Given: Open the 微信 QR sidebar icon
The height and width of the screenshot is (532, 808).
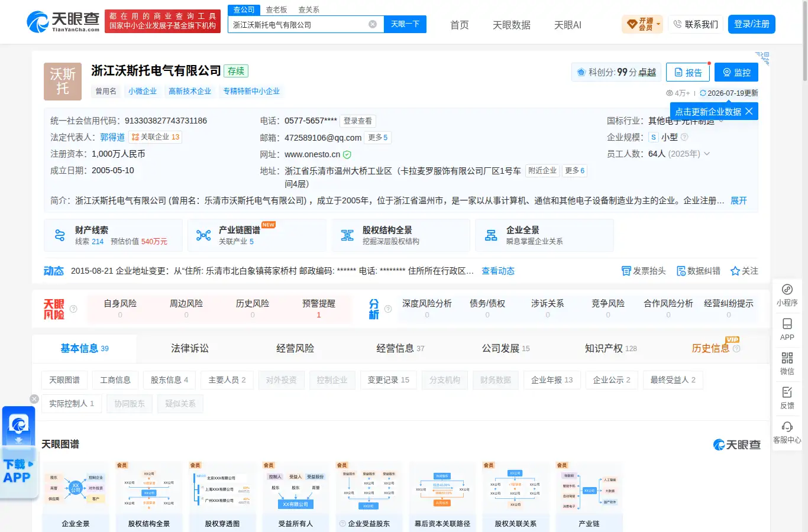Looking at the screenshot, I should tap(787, 364).
